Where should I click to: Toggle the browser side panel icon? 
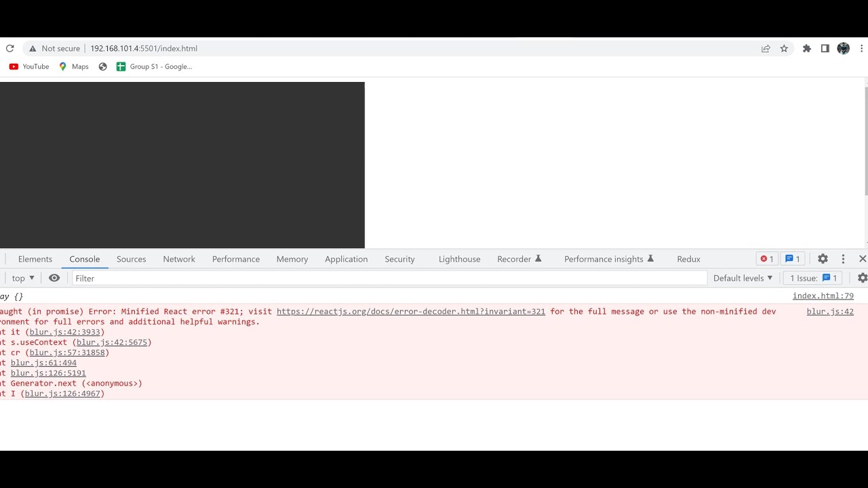tap(825, 49)
